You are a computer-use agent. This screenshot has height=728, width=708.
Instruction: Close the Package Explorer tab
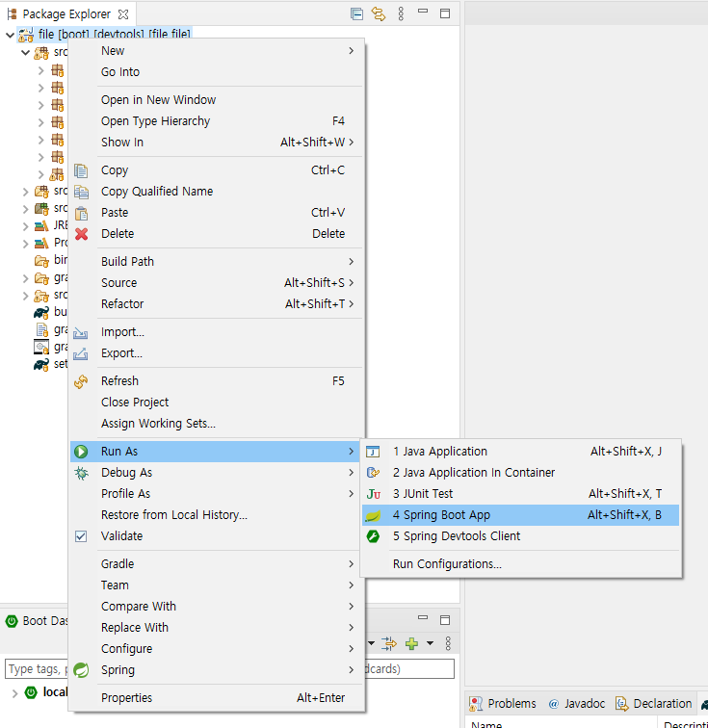coord(123,14)
